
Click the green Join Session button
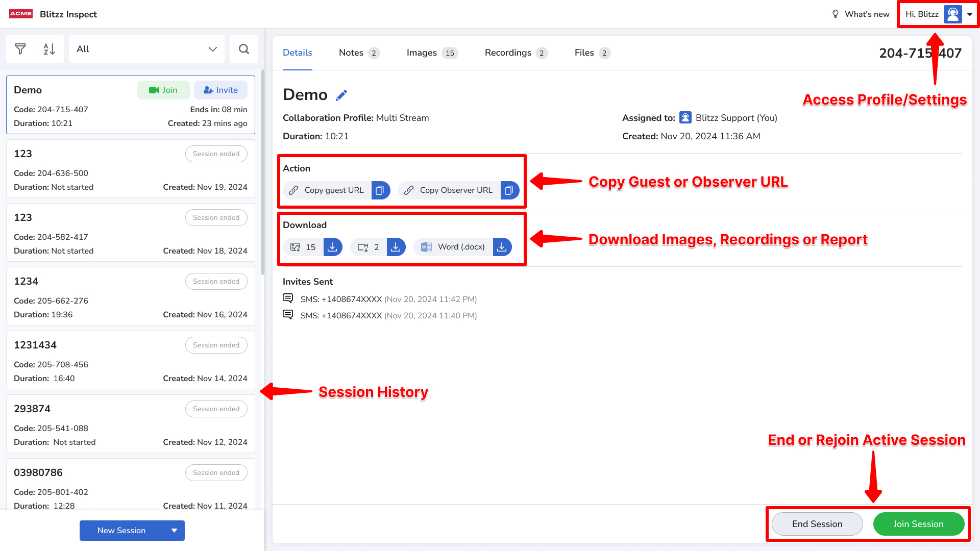(x=918, y=524)
